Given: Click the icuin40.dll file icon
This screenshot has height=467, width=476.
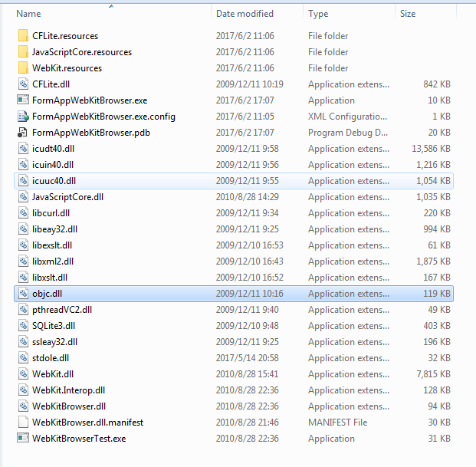Looking at the screenshot, I should click(x=23, y=164).
